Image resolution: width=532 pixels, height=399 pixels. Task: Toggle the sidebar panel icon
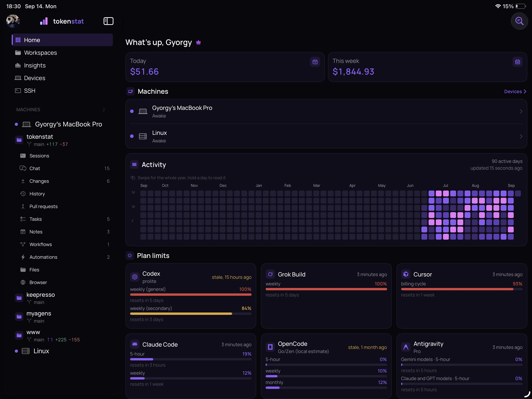(x=108, y=21)
